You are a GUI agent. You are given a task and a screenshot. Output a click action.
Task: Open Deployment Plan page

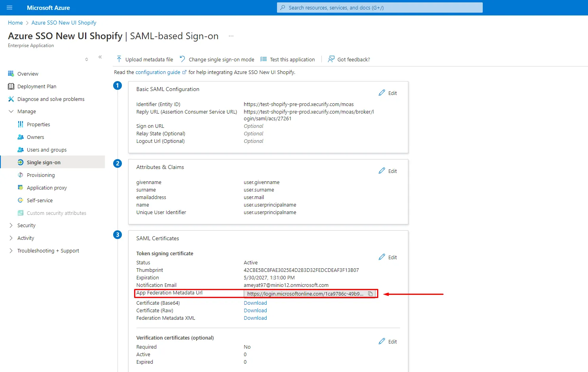37,86
